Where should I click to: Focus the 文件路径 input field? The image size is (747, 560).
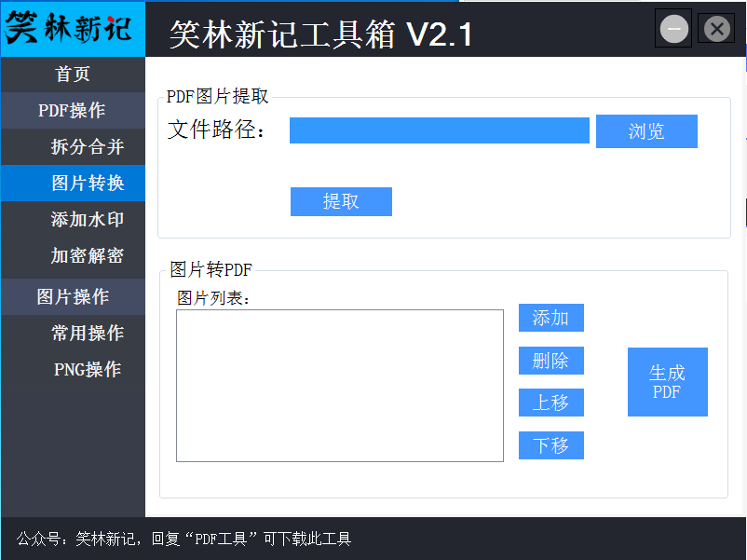click(x=440, y=130)
